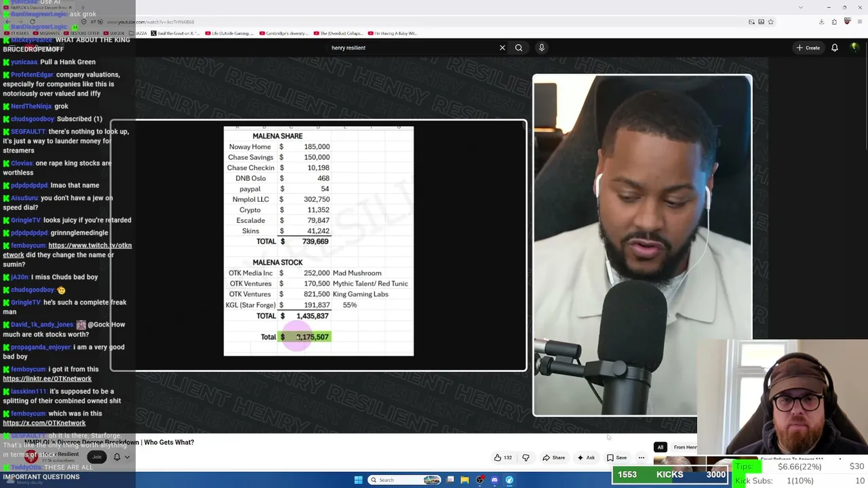Click chat username propaganda_enjoyer

click(41, 347)
